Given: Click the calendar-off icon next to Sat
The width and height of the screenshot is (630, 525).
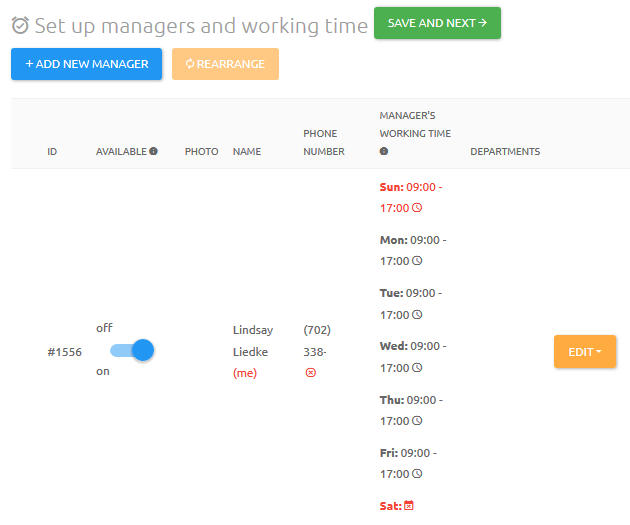Looking at the screenshot, I should [409, 505].
